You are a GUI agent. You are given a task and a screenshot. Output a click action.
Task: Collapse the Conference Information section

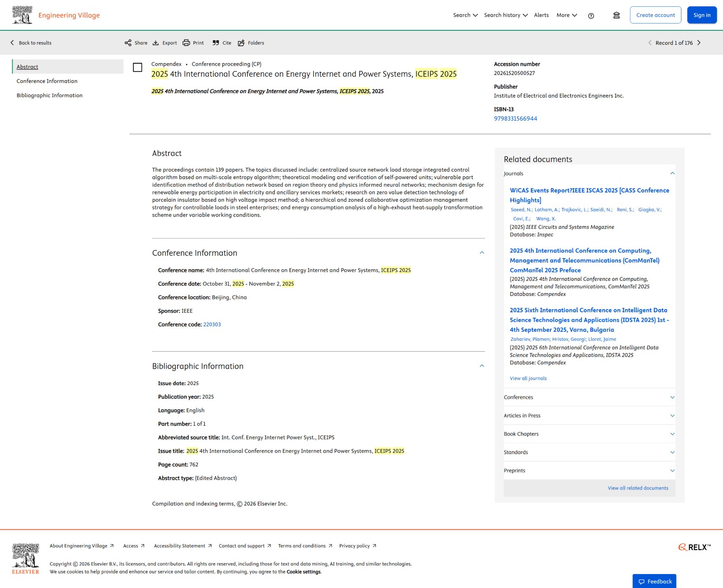tap(482, 253)
